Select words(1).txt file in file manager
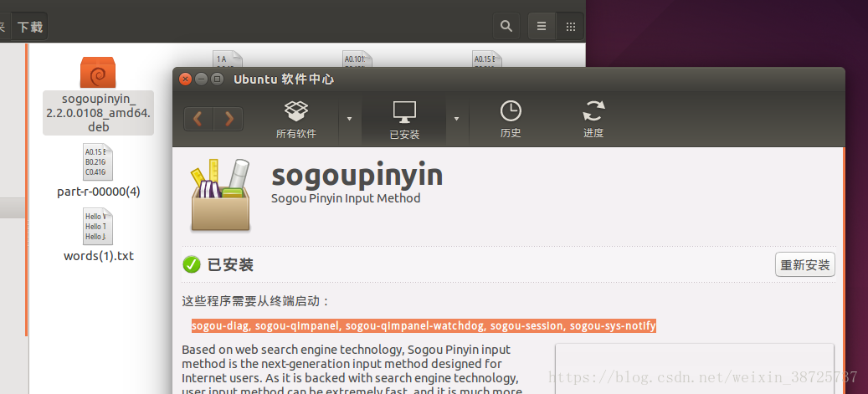This screenshot has width=868, height=394. point(99,235)
